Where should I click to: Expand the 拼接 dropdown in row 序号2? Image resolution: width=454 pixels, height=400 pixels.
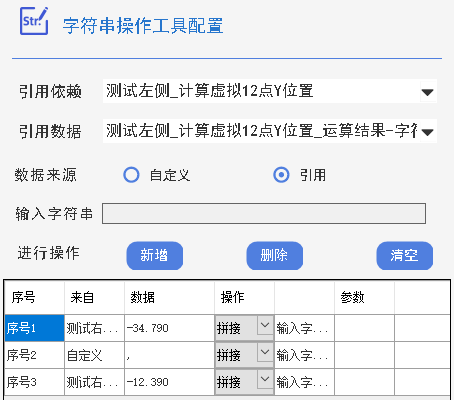coord(265,352)
